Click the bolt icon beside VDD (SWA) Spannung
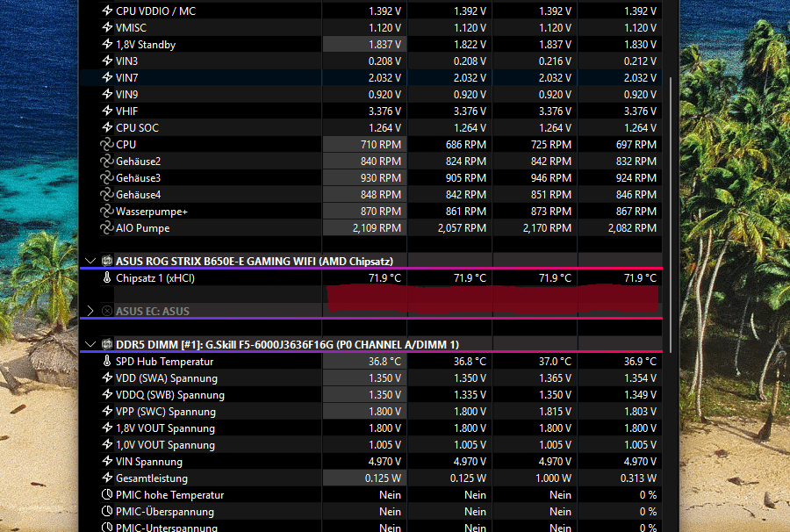The image size is (790, 532). [107, 377]
